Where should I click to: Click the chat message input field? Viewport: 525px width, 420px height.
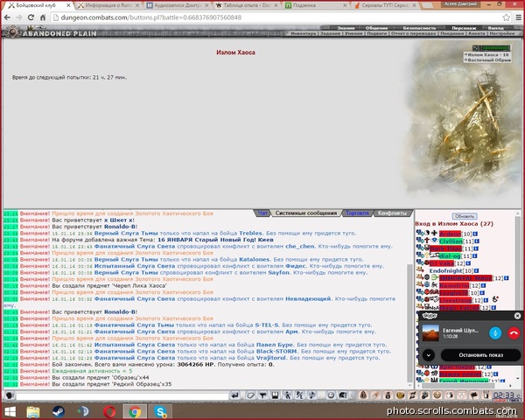[122, 396]
